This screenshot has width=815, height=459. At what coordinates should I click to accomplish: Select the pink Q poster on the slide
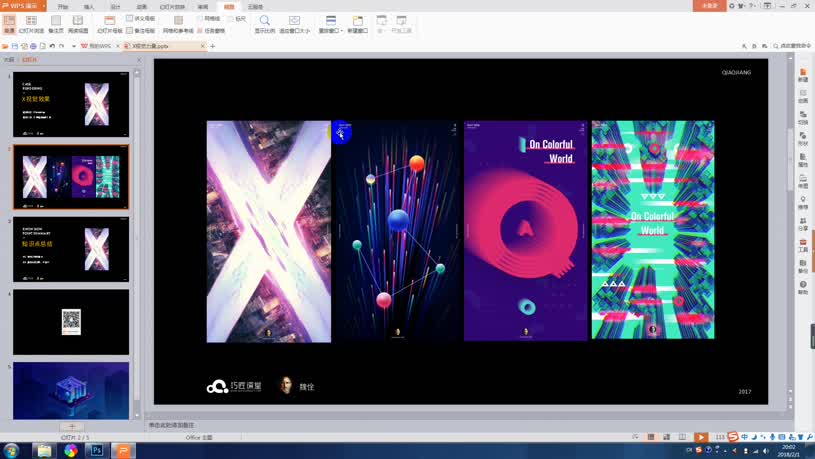(x=525, y=231)
